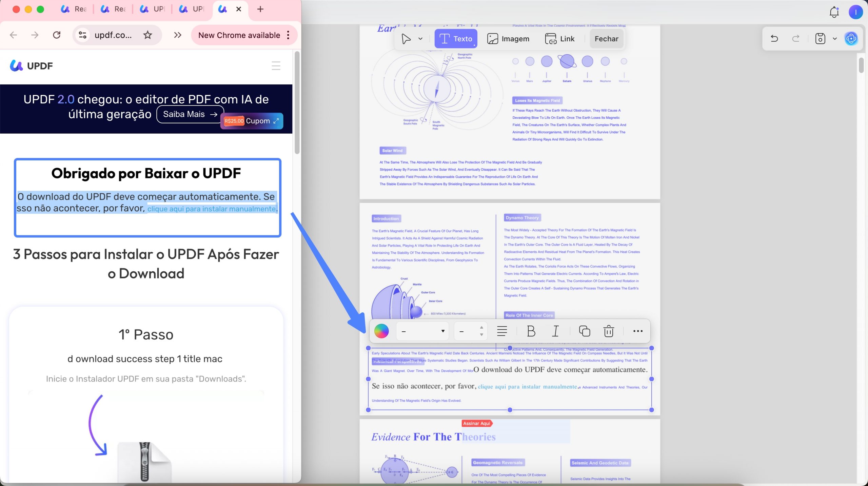868x486 pixels.
Task: Open more text options ellipsis
Action: click(638, 331)
